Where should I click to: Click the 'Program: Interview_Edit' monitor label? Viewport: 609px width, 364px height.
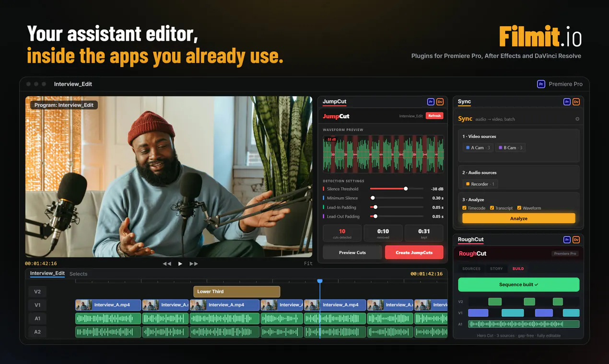[x=64, y=105]
